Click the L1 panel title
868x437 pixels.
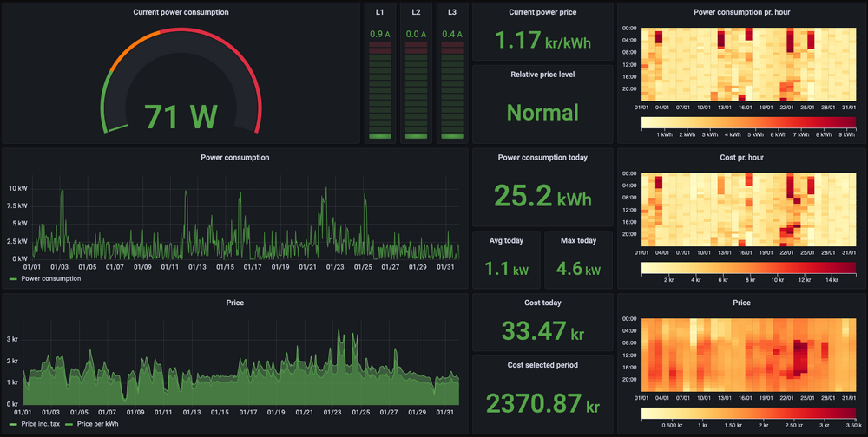pos(380,12)
